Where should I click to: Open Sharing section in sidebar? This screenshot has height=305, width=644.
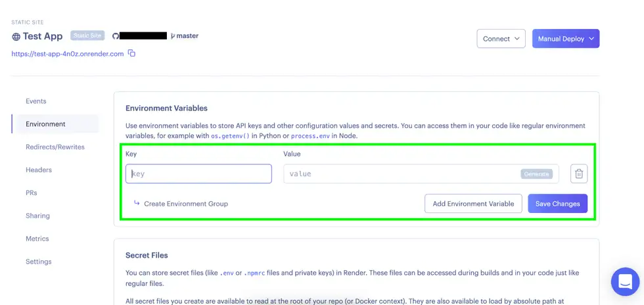(x=37, y=216)
